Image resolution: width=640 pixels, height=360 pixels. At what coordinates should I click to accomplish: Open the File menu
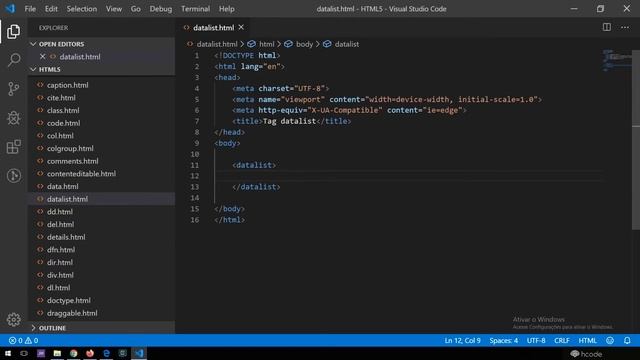[30, 9]
